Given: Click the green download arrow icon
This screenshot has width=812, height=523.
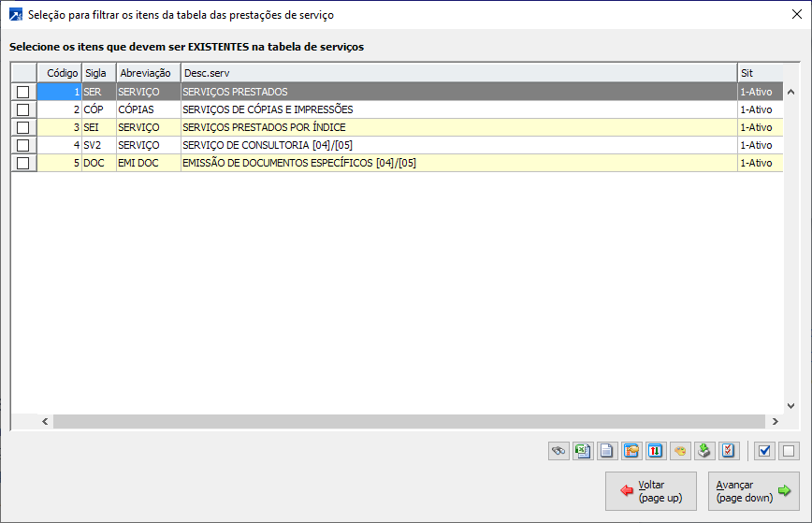Looking at the screenshot, I should [x=703, y=451].
